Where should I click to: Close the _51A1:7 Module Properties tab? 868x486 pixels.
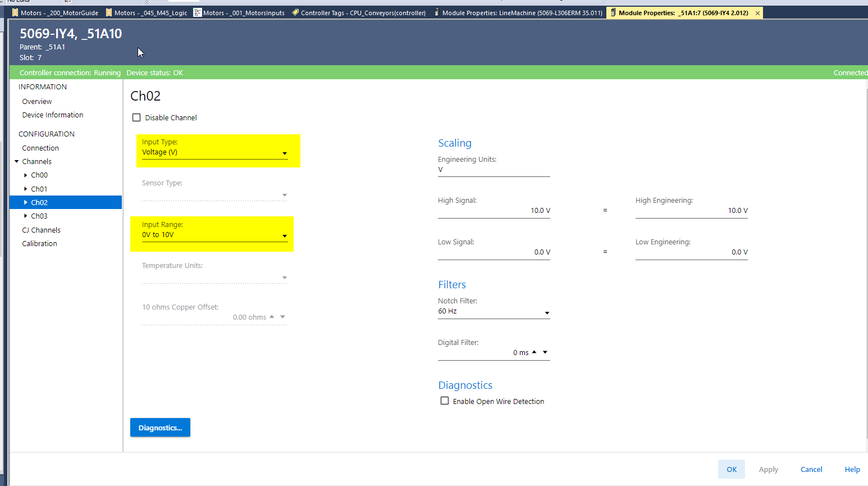point(757,13)
